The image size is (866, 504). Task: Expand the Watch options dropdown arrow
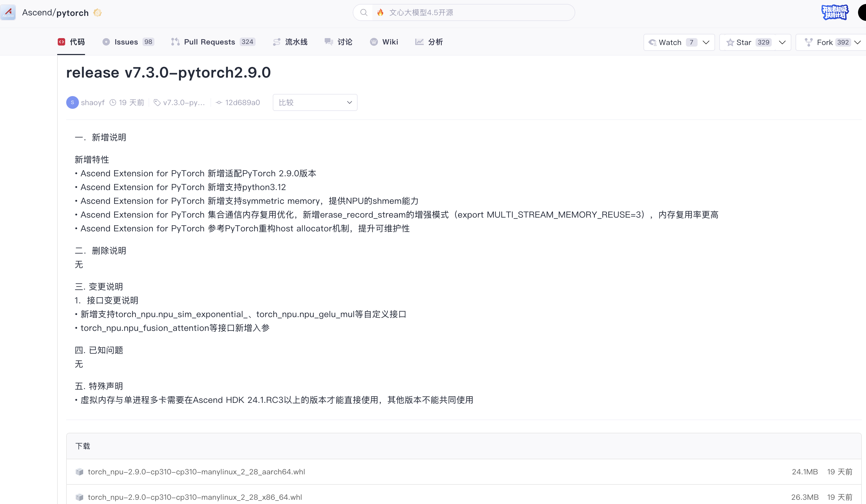[x=706, y=42]
